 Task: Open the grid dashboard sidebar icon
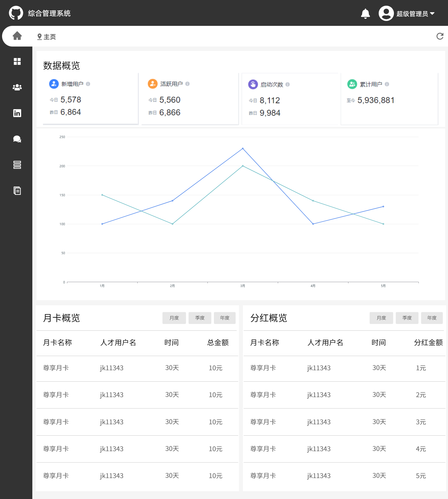pyautogui.click(x=17, y=62)
